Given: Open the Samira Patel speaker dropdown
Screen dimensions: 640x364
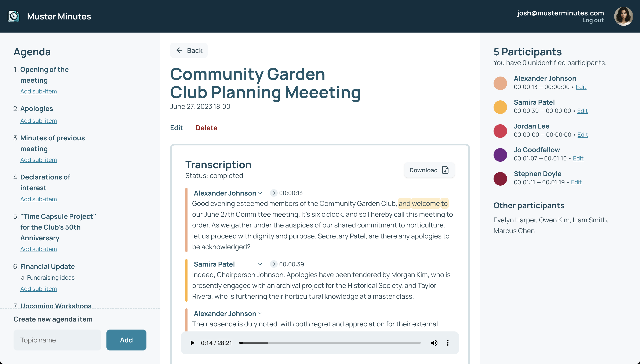Looking at the screenshot, I should click(261, 264).
